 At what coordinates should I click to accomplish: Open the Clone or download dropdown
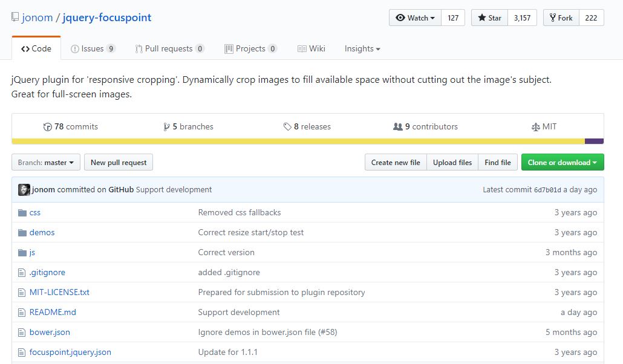click(563, 162)
